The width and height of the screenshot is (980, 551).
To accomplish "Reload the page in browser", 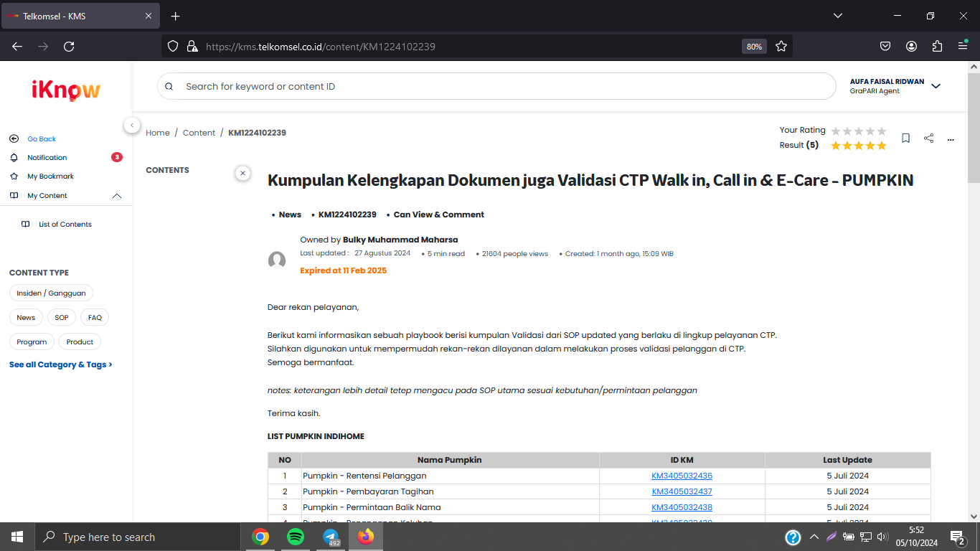I will point(69,46).
